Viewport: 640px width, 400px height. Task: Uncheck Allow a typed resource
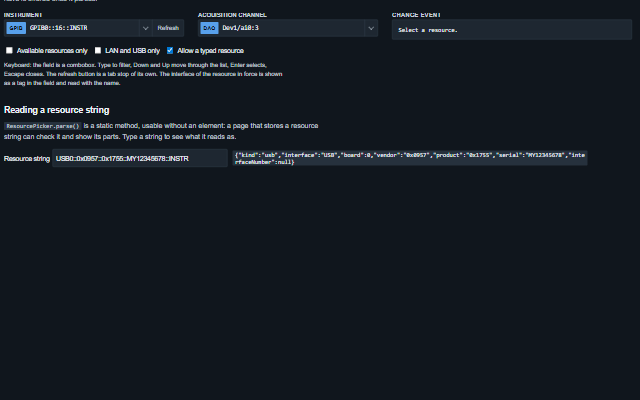tap(170, 51)
